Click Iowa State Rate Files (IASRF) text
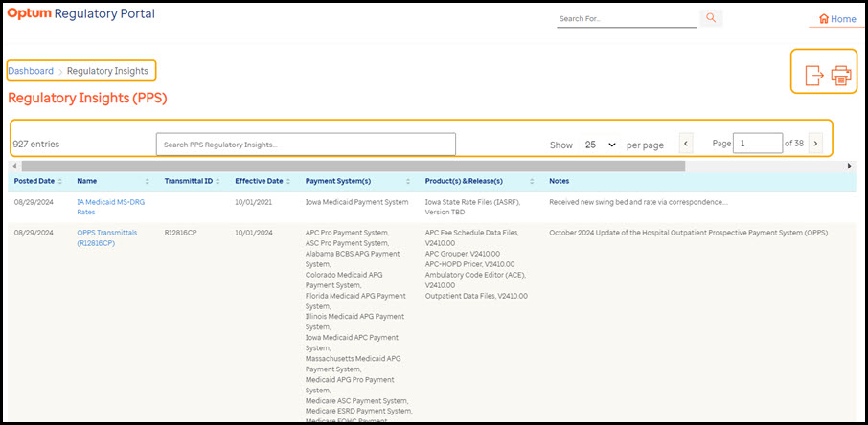The width and height of the screenshot is (868, 425). click(x=472, y=202)
